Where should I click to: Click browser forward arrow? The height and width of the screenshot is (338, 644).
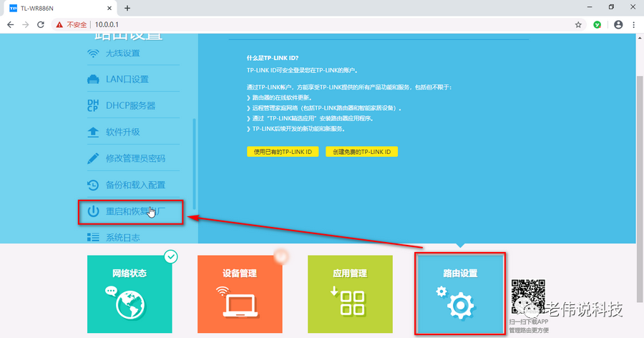pos(26,24)
